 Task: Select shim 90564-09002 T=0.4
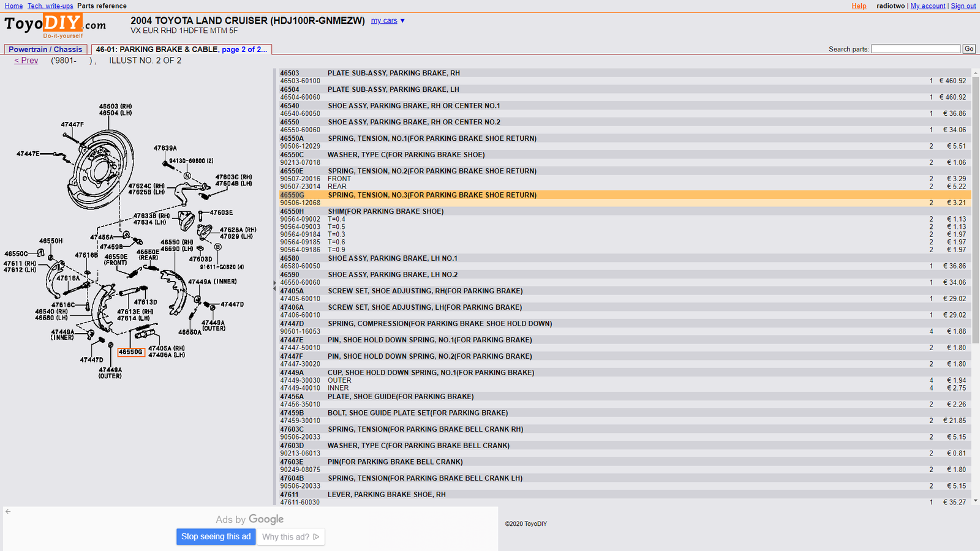pos(300,219)
